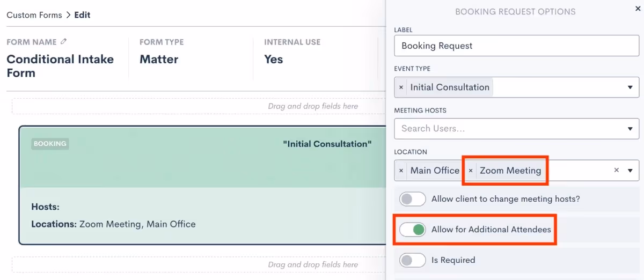Click the Locations: Zoom Meeting, Main Office text
Viewport: 644px width, 280px height.
click(x=113, y=224)
